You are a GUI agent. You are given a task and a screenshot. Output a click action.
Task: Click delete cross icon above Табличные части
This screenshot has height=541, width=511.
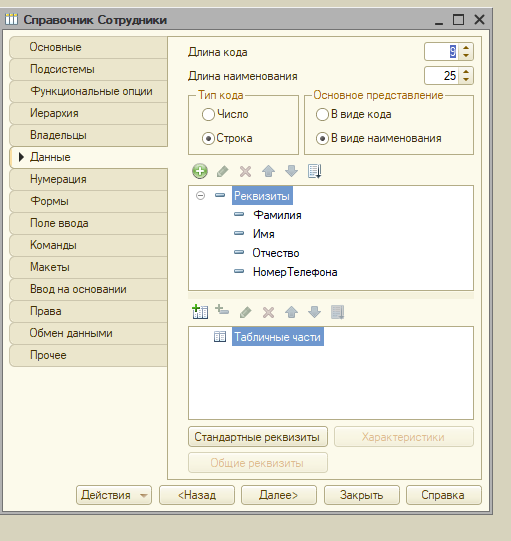[x=268, y=313]
